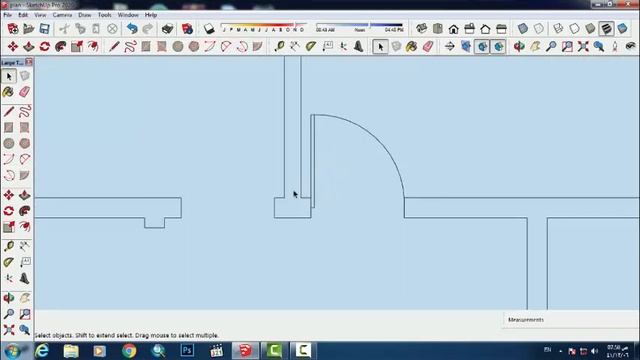This screenshot has width=640, height=360.
Task: Open Internet Explorer from the taskbar
Action: coord(42,351)
